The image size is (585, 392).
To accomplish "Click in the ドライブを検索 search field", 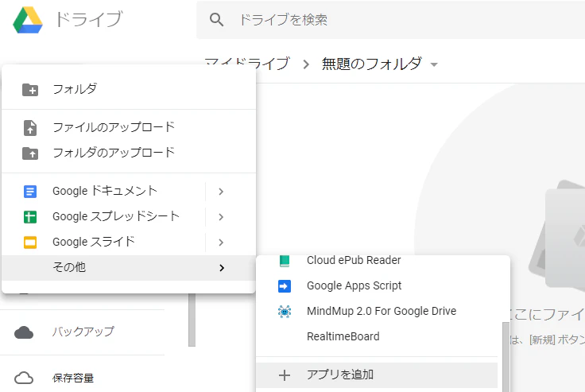I will coord(391,19).
